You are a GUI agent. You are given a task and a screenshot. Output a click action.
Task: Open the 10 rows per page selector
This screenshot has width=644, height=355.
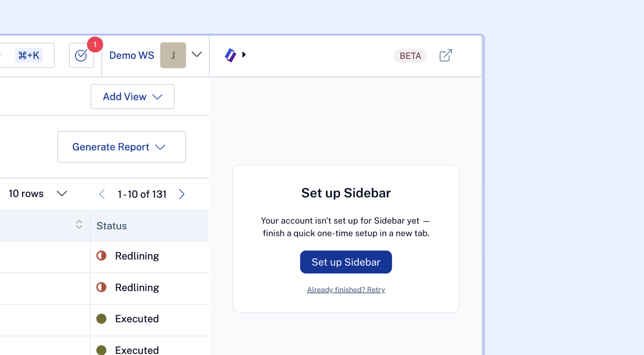pos(38,194)
